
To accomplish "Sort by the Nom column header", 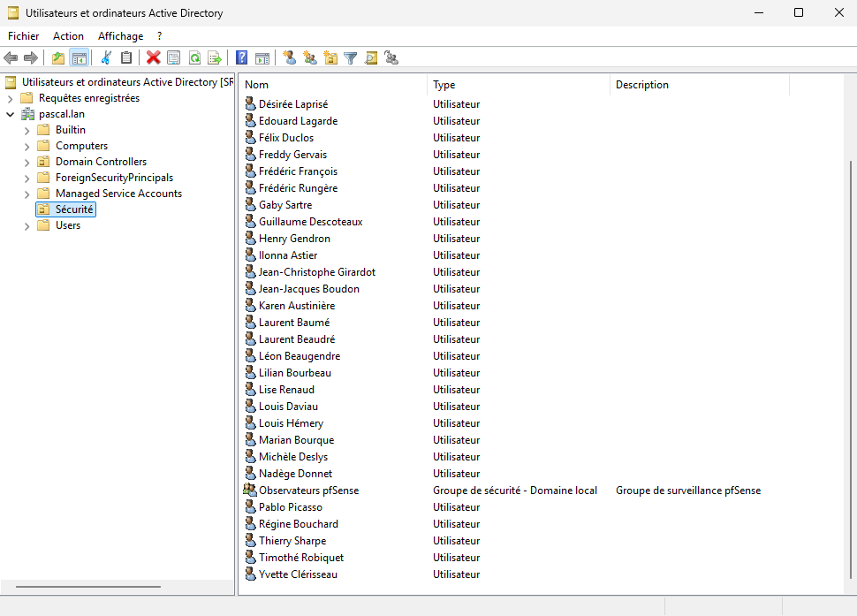I will pos(333,85).
